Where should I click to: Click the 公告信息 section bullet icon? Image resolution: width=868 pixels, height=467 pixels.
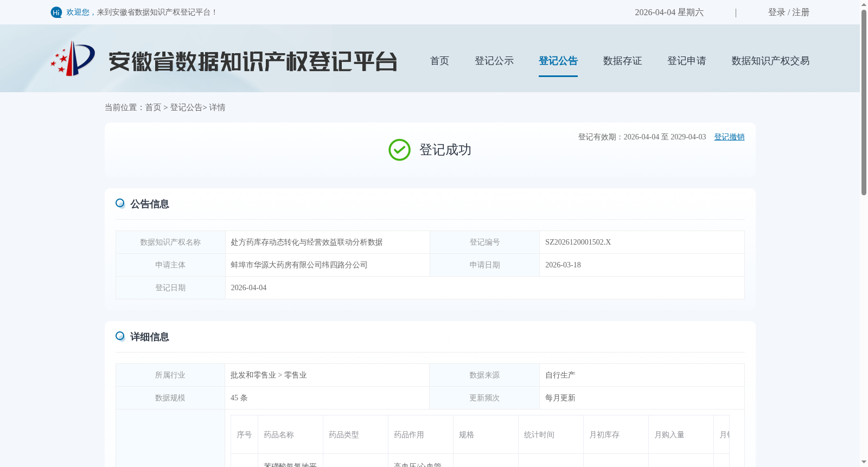120,203
